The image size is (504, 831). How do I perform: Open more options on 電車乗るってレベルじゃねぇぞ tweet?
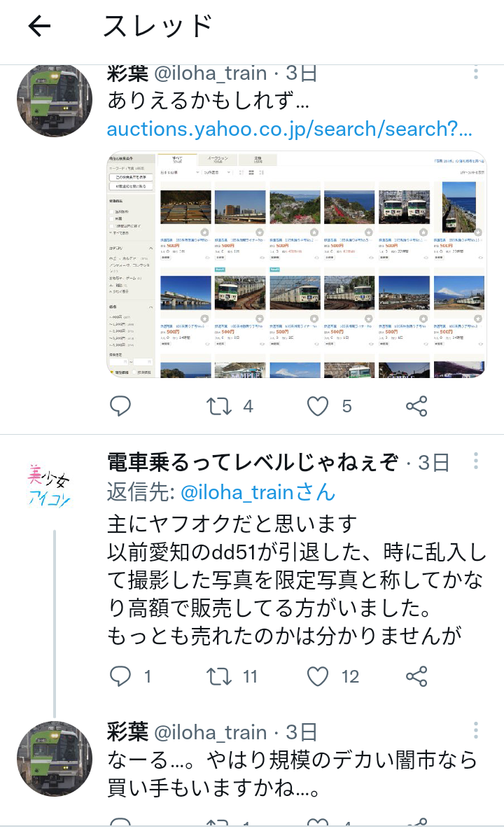(x=475, y=461)
